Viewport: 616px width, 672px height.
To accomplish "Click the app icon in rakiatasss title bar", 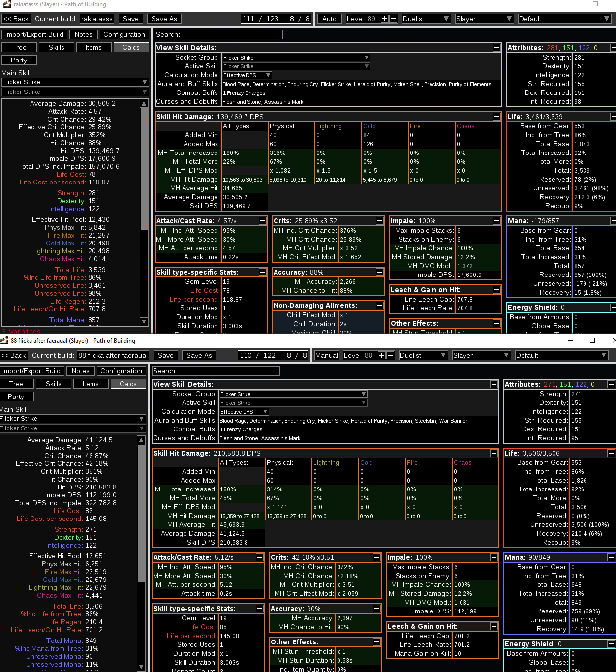I will point(7,4).
